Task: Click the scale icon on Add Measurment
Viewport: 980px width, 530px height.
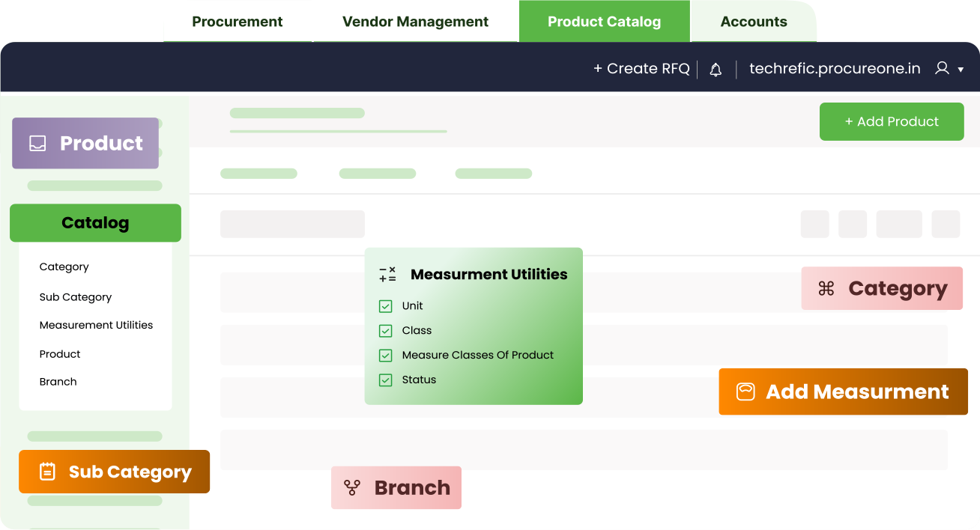Action: coord(745,392)
